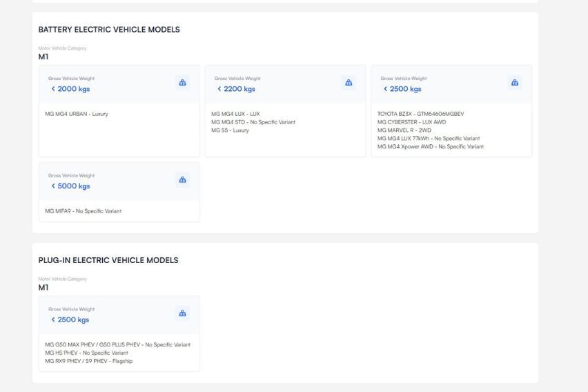Click 'PLUG-IN ELECTRIC VEHICLE MODELS' heading
The image size is (588, 392).
tap(108, 260)
